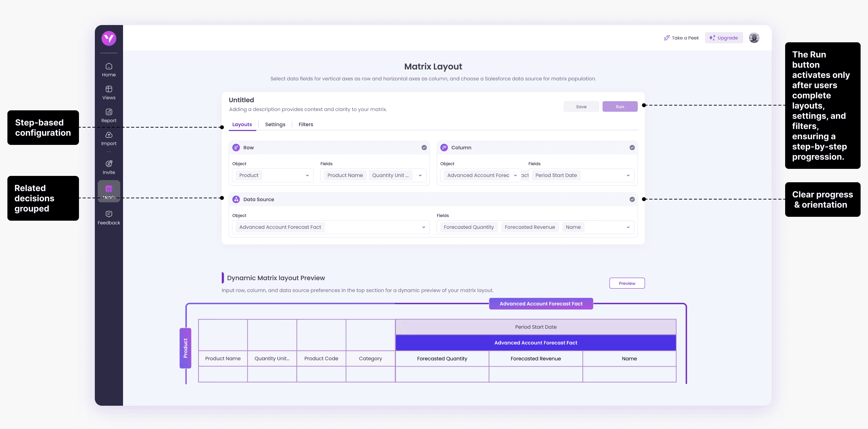The image size is (868, 429).
Task: Click the purple logo icon
Action: (109, 38)
